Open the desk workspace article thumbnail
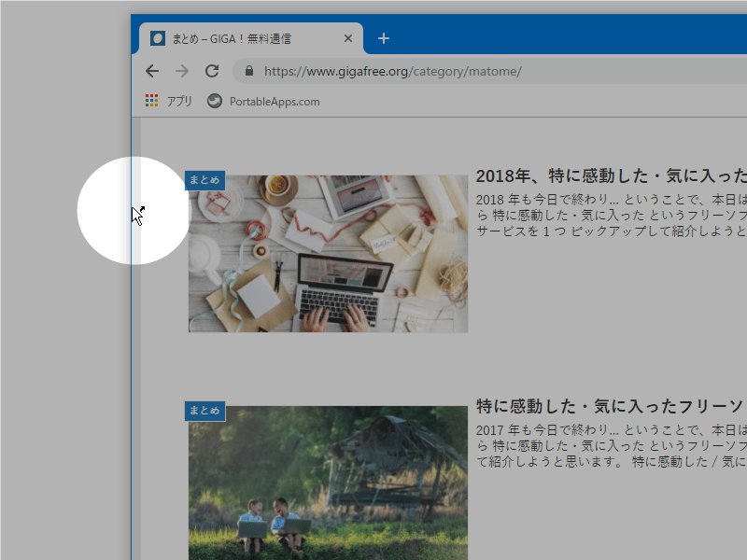This screenshot has width=747, height=560. (x=329, y=254)
